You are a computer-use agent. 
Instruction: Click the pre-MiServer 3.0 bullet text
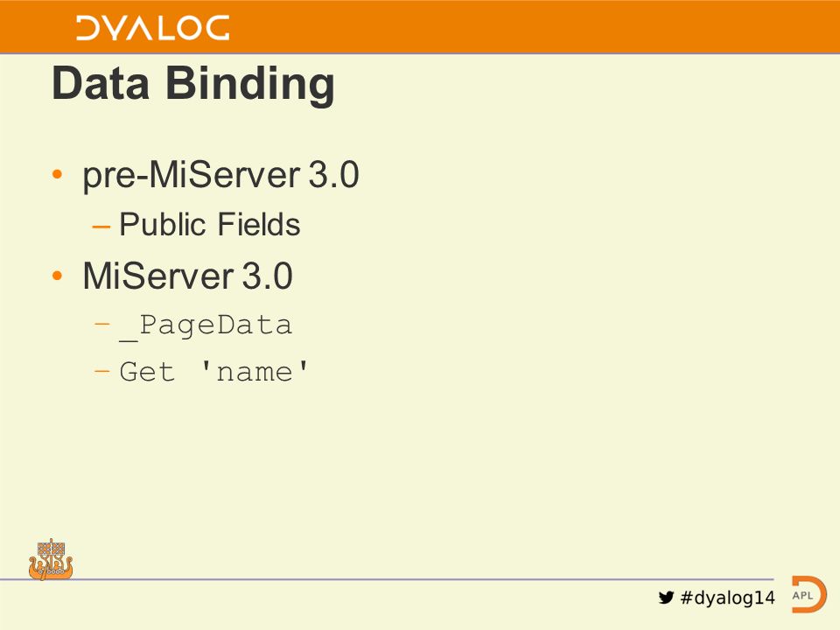click(220, 175)
